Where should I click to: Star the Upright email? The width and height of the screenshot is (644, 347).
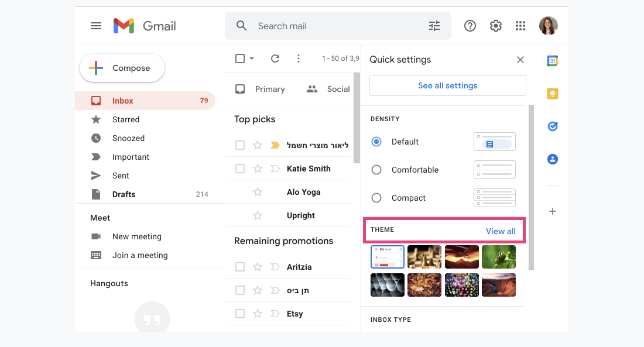pos(258,215)
